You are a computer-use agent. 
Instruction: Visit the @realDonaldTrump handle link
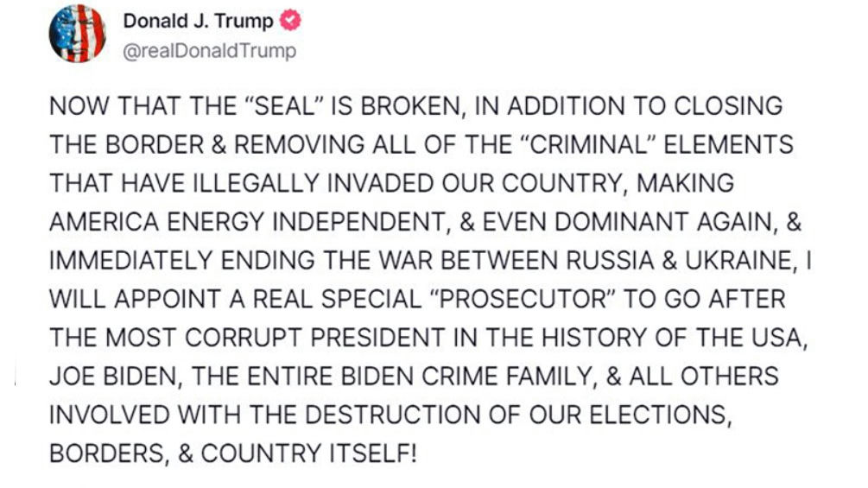pos(209,51)
